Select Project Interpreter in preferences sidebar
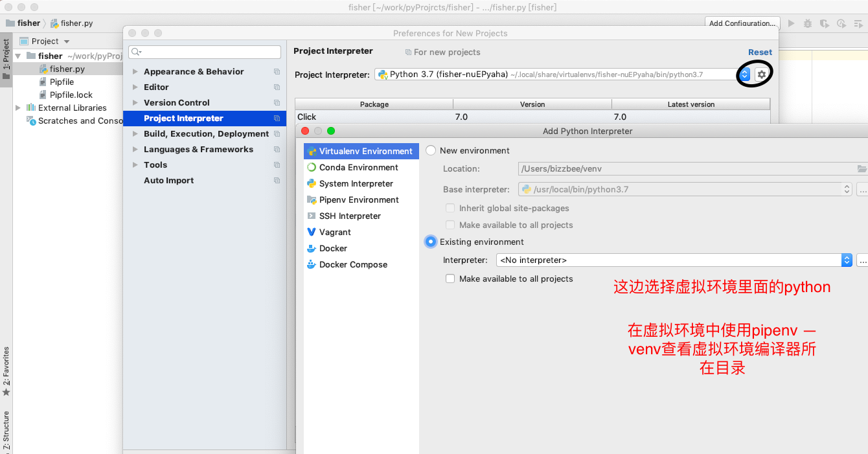This screenshot has height=454, width=868. click(x=205, y=119)
